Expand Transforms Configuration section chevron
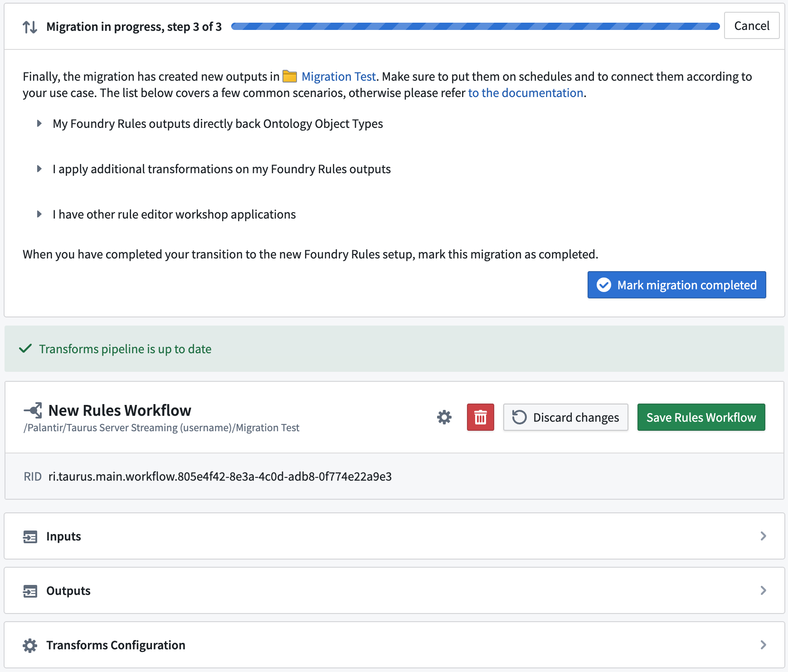 pos(764,645)
